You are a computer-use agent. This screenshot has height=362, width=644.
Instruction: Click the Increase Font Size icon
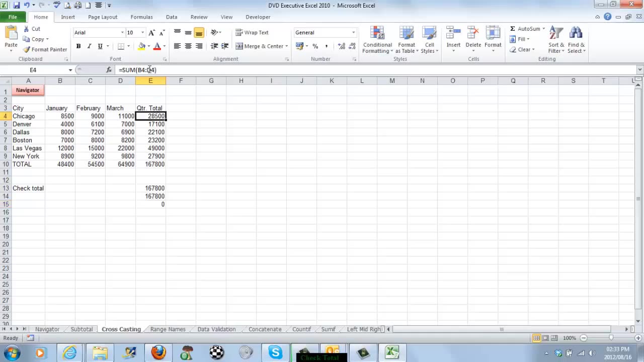click(151, 33)
